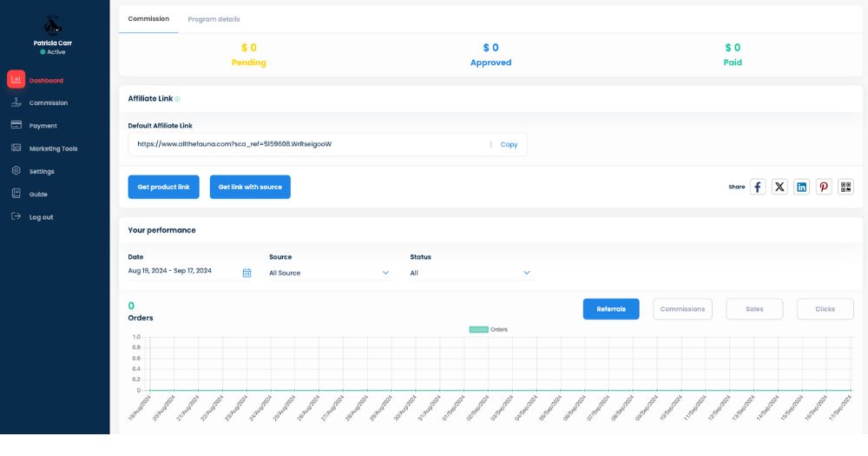Share affiliate link on X
Screen dimensions: 868x456
point(779,187)
